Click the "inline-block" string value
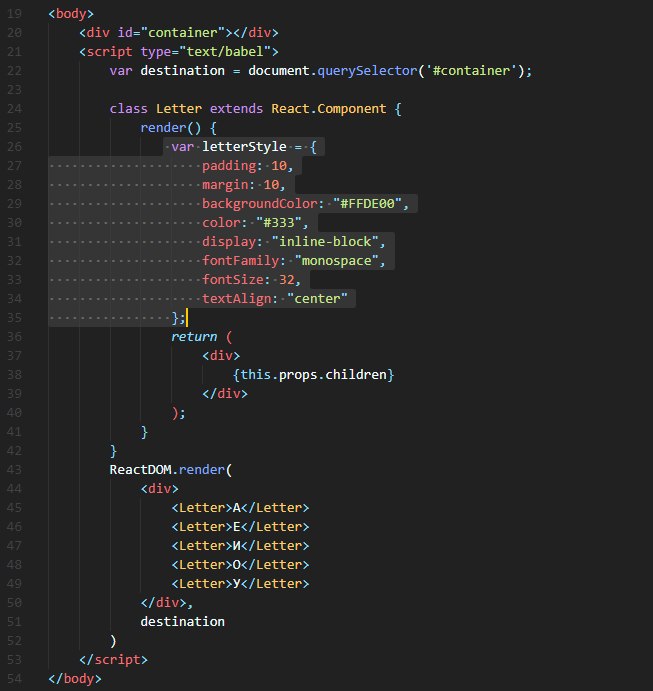The width and height of the screenshot is (653, 691). (325, 241)
